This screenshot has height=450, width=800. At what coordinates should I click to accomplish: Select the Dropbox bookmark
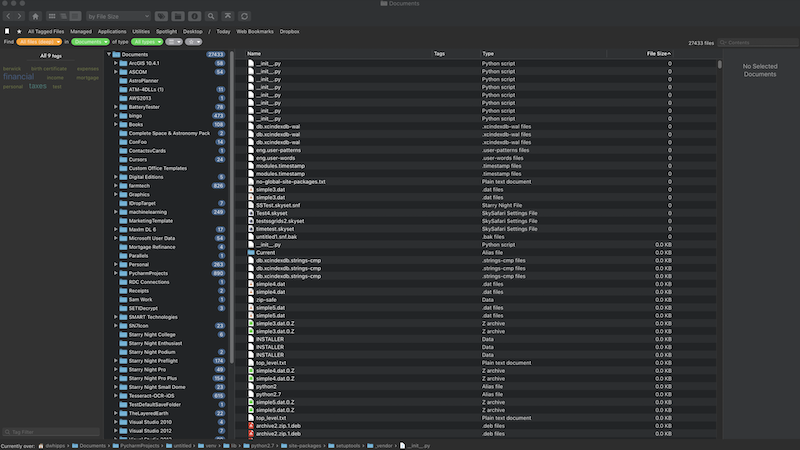(289, 31)
